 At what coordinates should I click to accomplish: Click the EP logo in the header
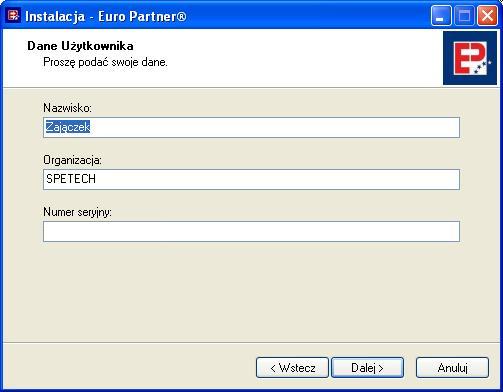(470, 58)
